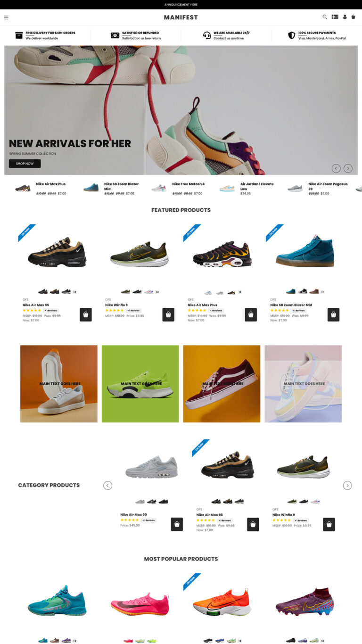Open the shopping bag cart icon
This screenshot has width=362, height=644.
click(354, 17)
